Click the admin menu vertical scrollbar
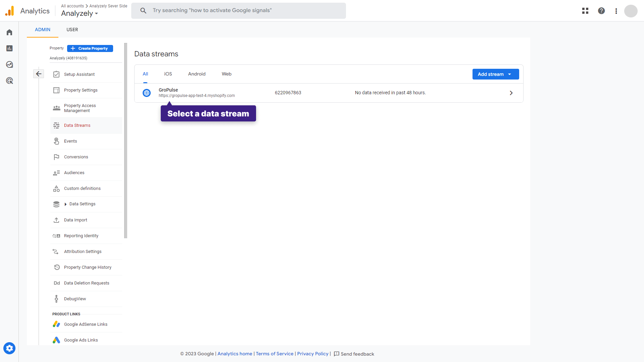Image resolution: width=644 pixels, height=362 pixels. [126, 141]
